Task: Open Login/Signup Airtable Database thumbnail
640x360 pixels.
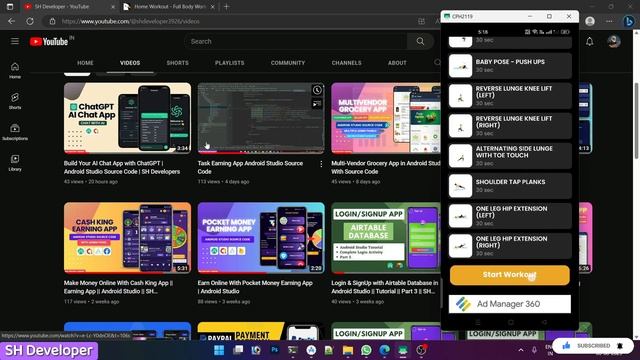Action: [386, 238]
